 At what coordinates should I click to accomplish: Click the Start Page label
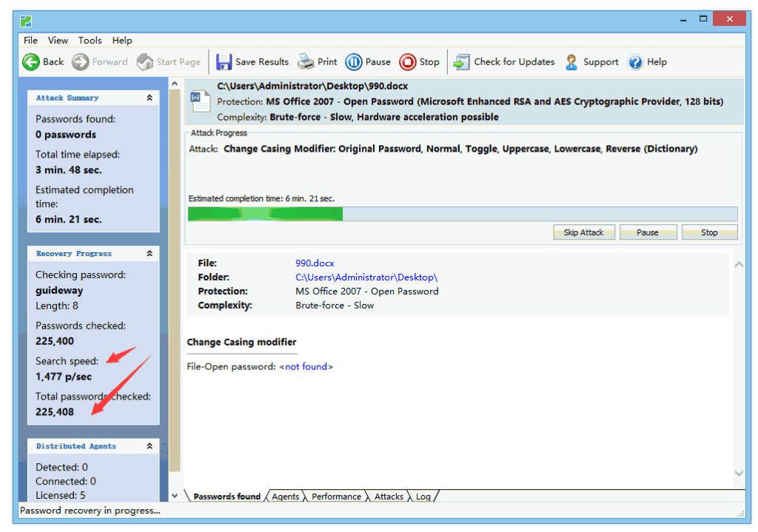point(178,62)
